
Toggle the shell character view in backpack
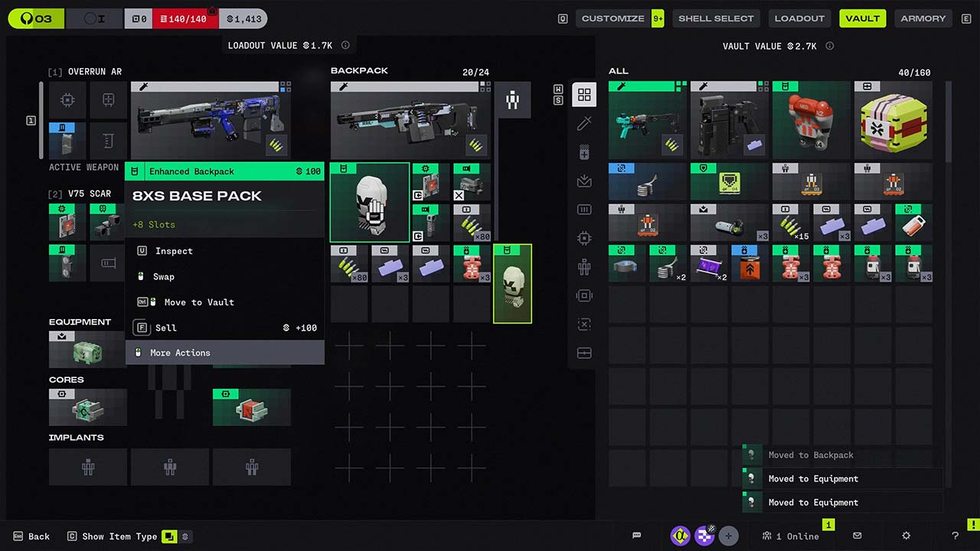(512, 100)
